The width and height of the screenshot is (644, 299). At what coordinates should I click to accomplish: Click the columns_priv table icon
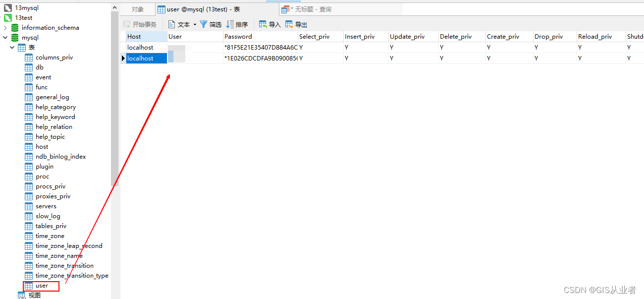[29, 58]
